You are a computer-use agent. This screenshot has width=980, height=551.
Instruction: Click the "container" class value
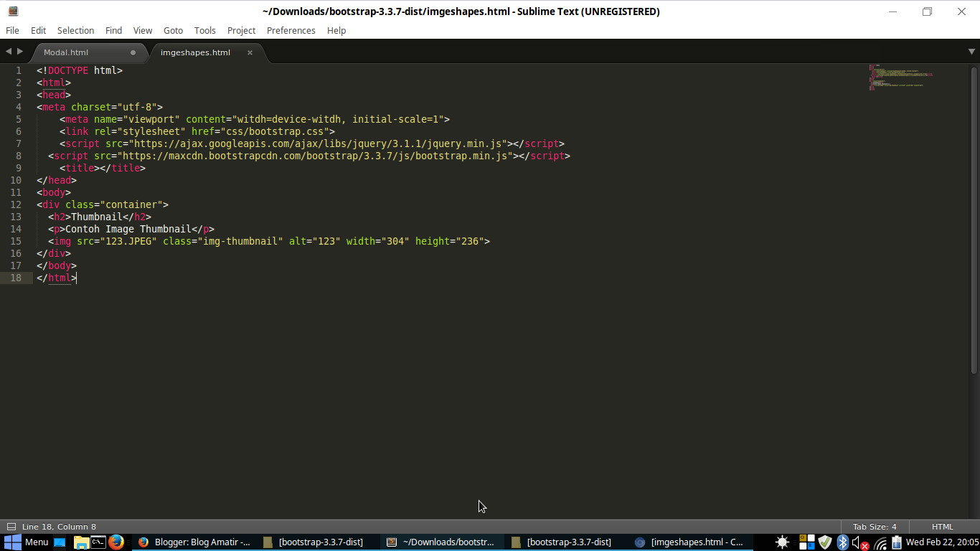131,204
